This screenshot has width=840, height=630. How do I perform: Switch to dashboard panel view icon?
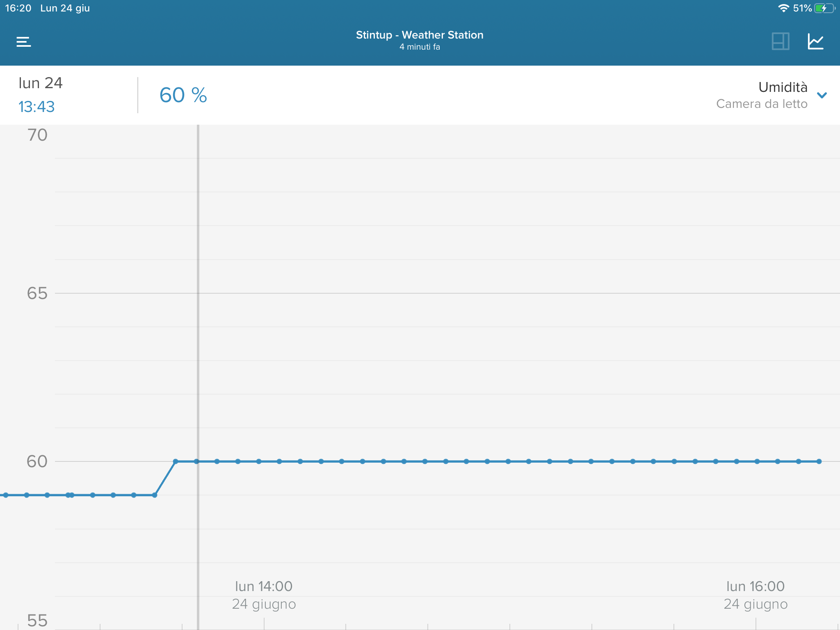pos(780,41)
